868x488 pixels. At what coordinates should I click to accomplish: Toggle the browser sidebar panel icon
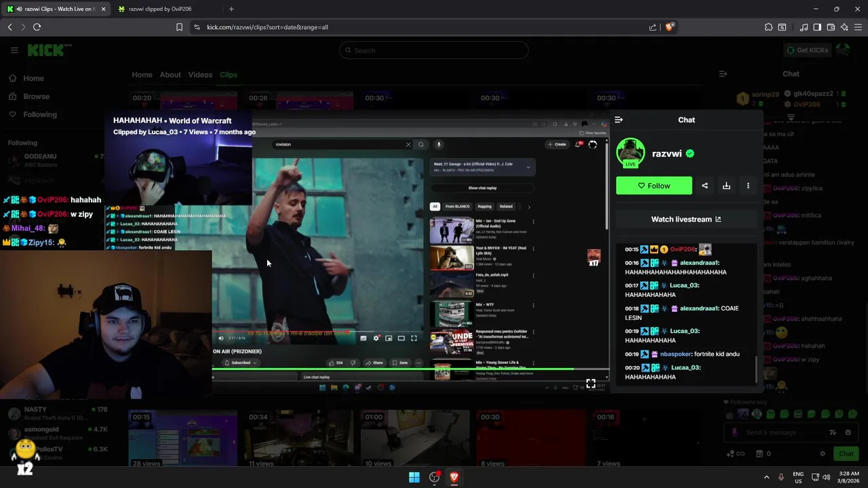point(817,27)
